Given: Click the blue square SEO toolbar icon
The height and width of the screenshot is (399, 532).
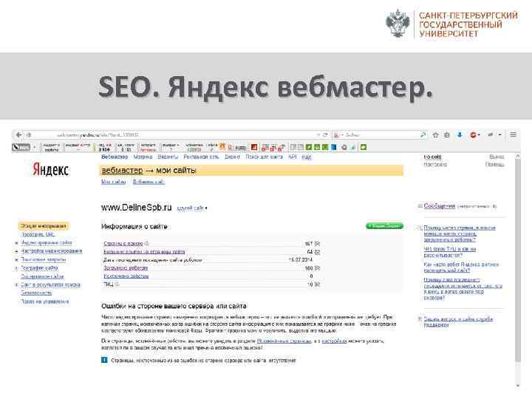Looking at the screenshot, I should [334, 147].
